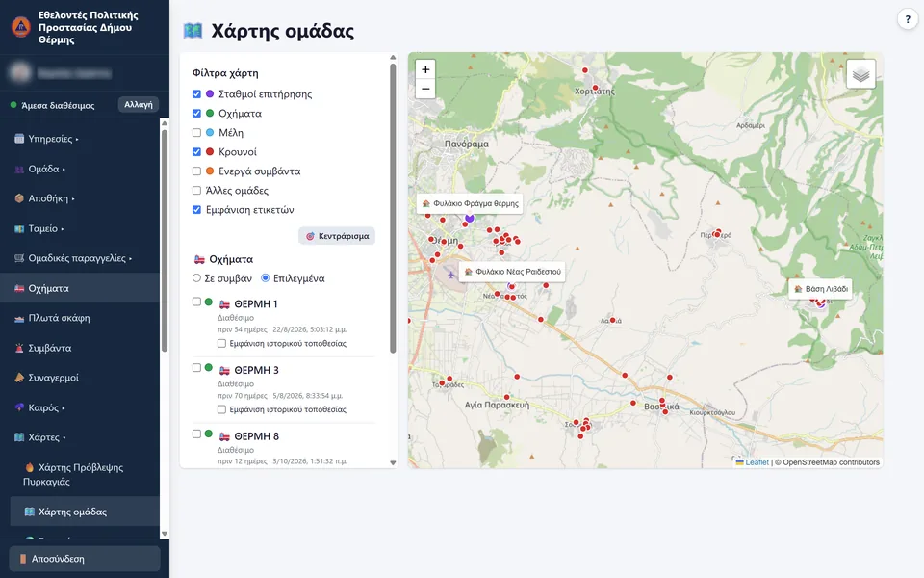Click the organization logo in sidebar header
This screenshot has width=924, height=578.
point(21,27)
